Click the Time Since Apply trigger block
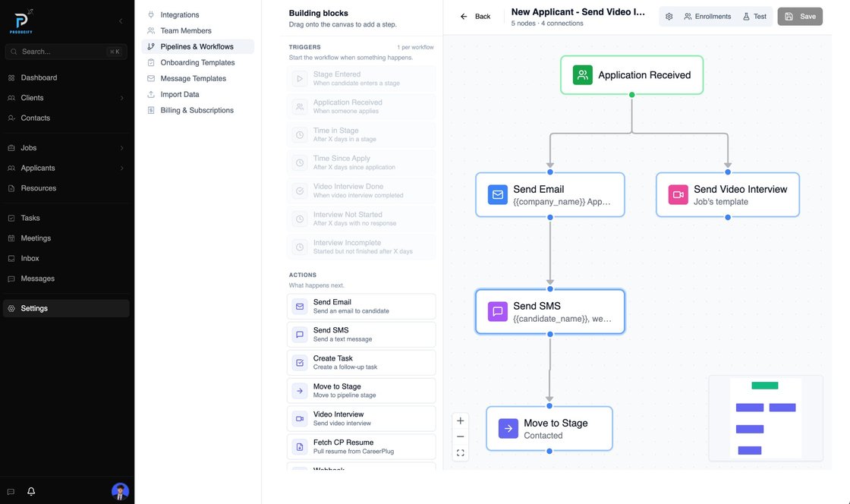 (361, 162)
